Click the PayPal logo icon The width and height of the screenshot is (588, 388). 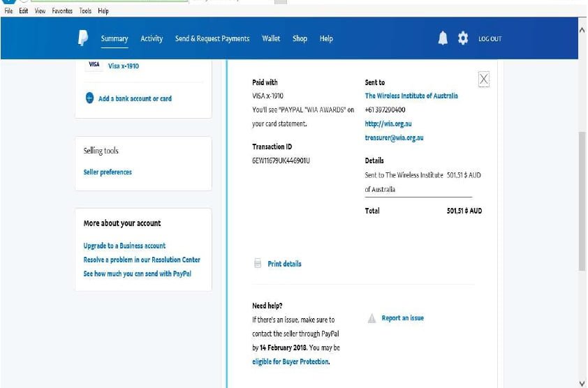pos(83,38)
